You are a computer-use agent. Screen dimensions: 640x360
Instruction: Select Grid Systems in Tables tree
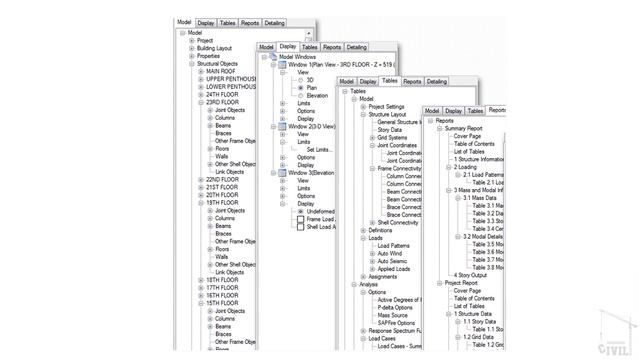click(392, 138)
